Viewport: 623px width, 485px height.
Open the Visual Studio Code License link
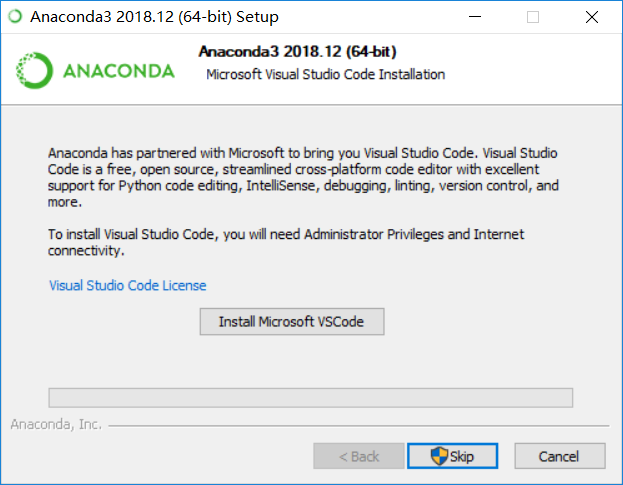tap(128, 285)
